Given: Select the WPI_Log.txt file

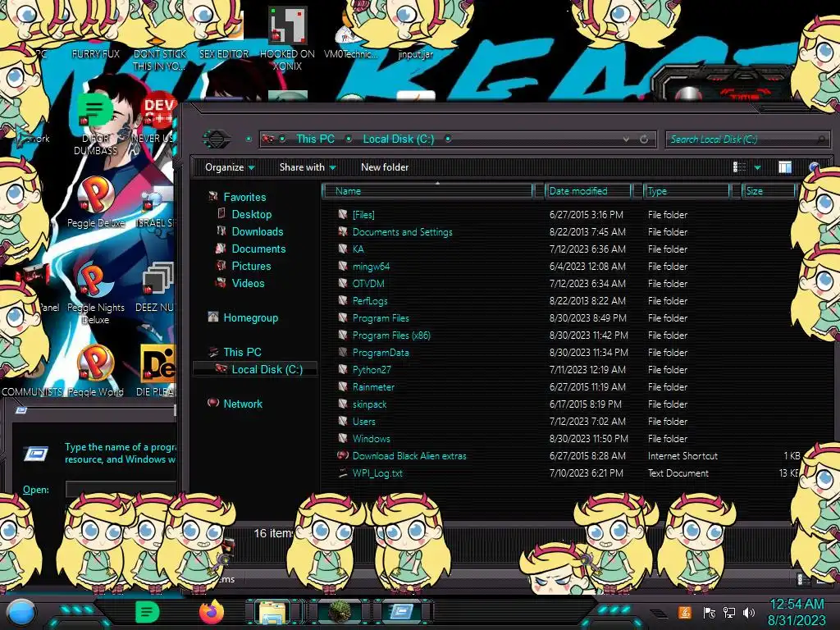Looking at the screenshot, I should tap(377, 473).
